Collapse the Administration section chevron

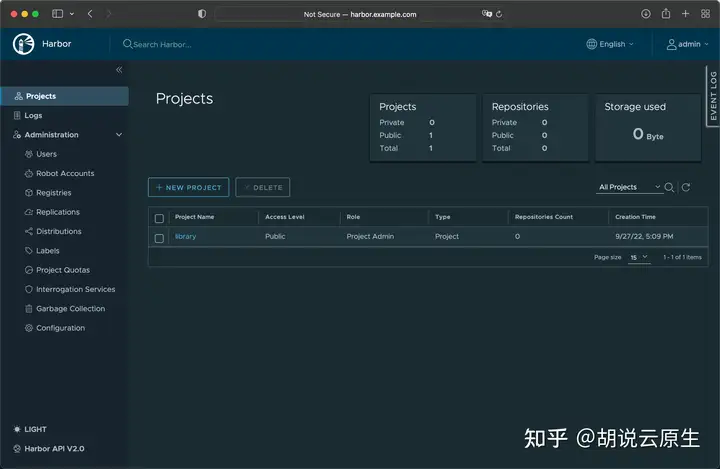(119, 135)
